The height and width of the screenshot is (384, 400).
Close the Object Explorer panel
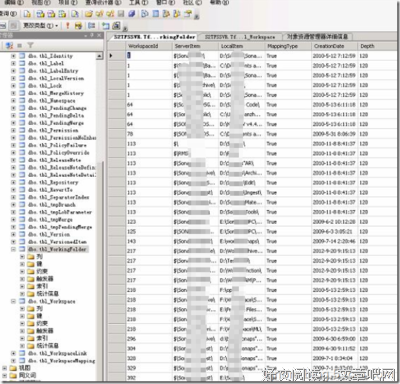[99, 35]
